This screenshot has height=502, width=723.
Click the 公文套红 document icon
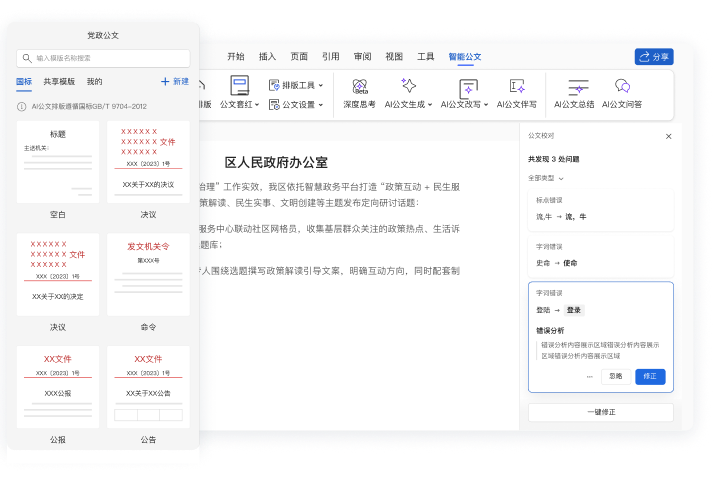click(x=239, y=86)
